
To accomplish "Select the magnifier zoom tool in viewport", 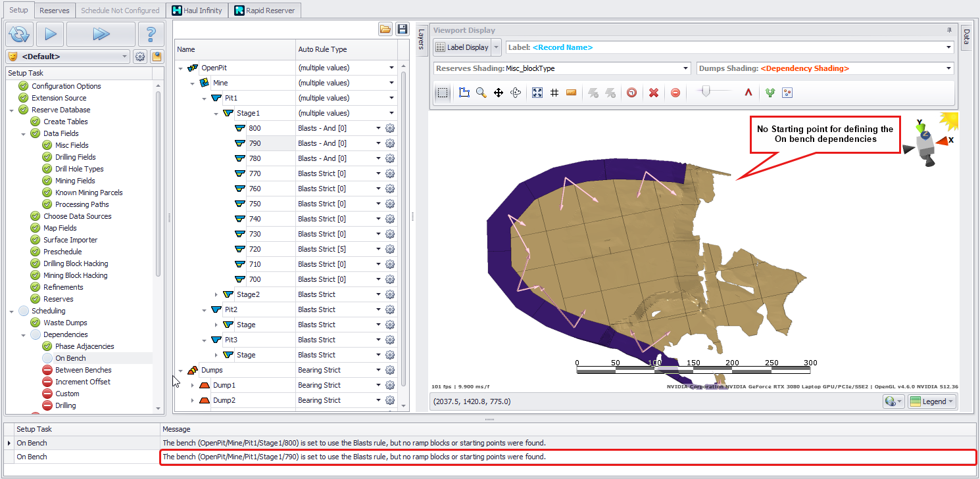I will (x=481, y=93).
